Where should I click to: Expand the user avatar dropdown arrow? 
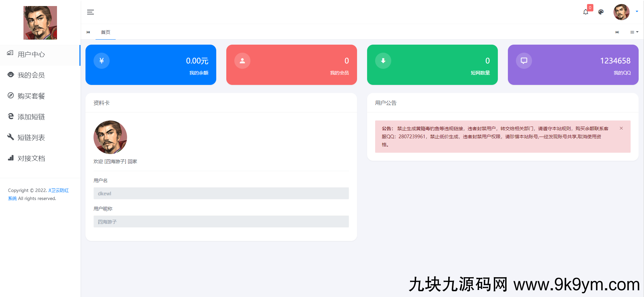pos(637,12)
